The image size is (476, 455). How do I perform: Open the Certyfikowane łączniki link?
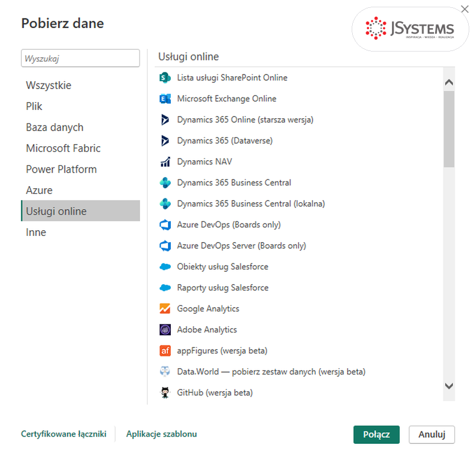pos(63,434)
